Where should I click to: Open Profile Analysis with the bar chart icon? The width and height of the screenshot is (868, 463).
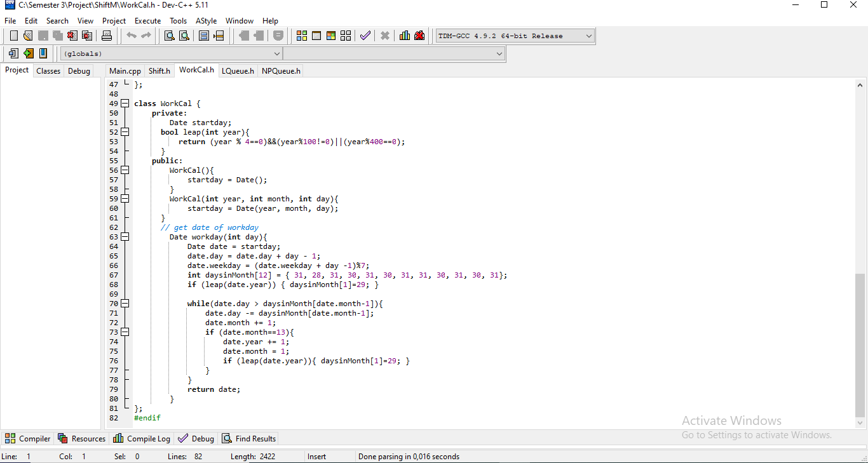pyautogui.click(x=405, y=36)
